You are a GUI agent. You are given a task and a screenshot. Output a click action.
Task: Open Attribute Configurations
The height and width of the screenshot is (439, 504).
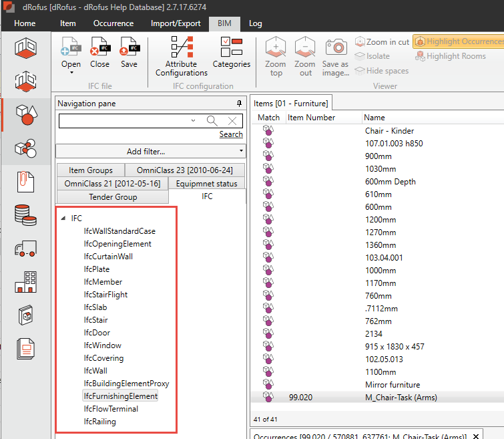(182, 56)
